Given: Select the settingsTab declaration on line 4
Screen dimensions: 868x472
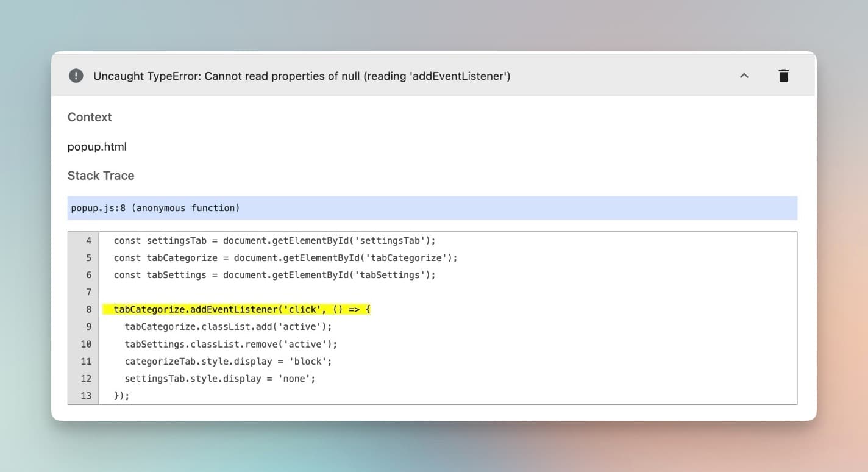Looking at the screenshot, I should (274, 240).
